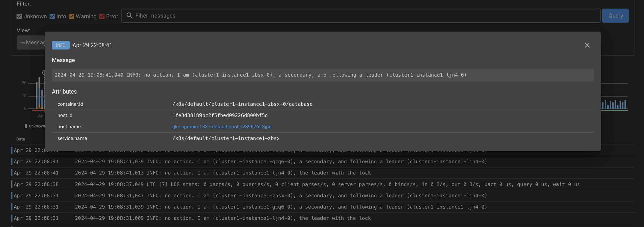Click the Date column header
The image size is (644, 227).
pos(21,139)
